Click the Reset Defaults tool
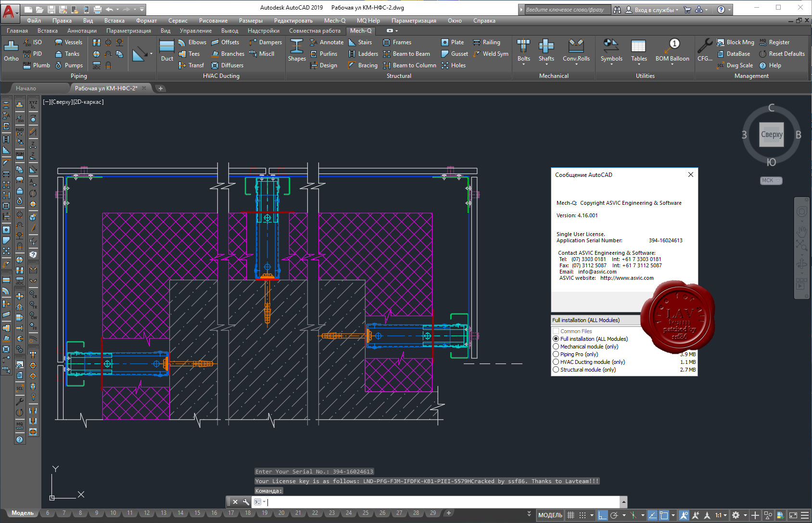 pyautogui.click(x=781, y=54)
